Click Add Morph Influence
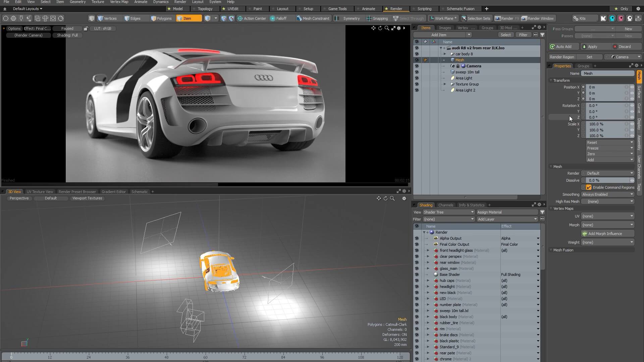This screenshot has width=644, height=362. coord(608,234)
